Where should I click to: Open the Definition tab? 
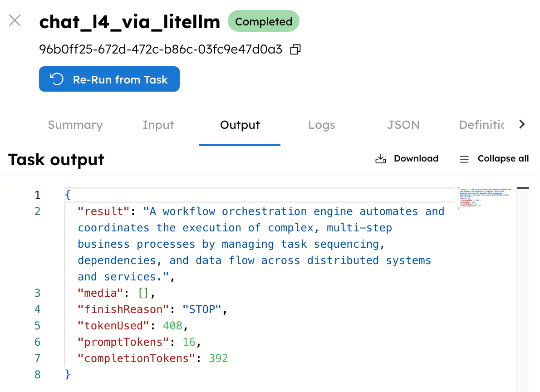(x=481, y=125)
